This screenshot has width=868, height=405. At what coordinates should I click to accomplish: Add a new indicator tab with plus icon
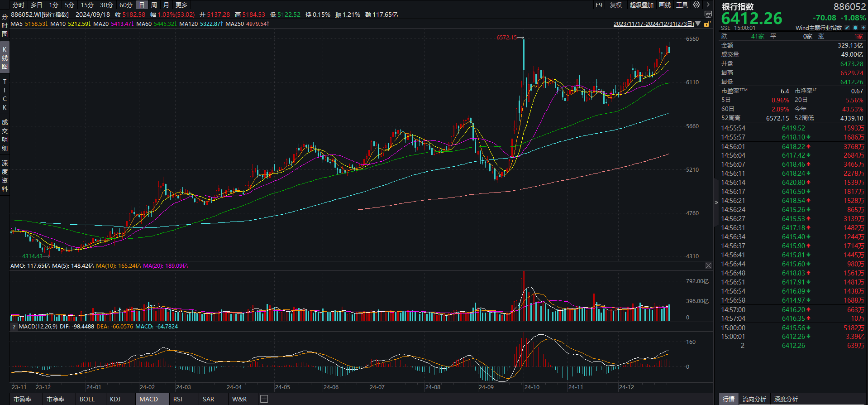click(264, 399)
